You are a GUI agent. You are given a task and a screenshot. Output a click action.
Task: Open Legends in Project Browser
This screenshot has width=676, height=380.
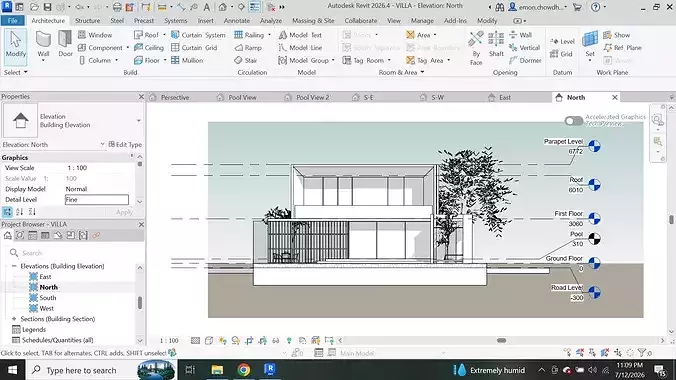(34, 330)
